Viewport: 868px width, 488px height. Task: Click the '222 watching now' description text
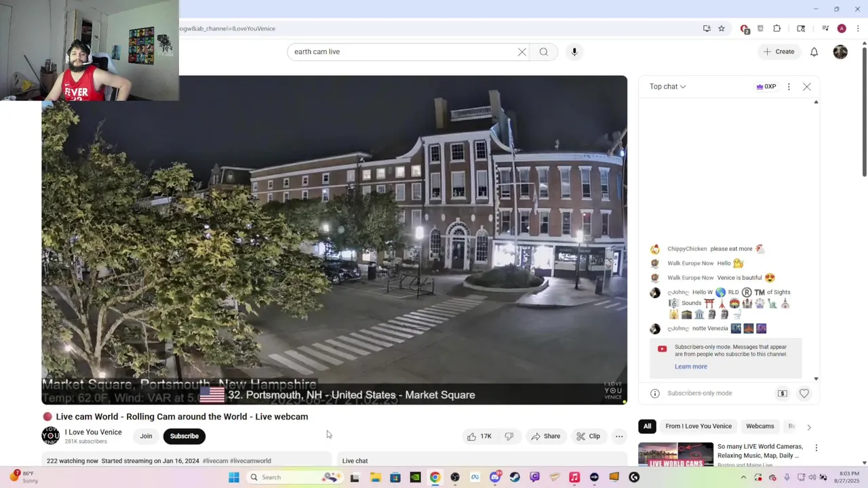click(x=73, y=461)
